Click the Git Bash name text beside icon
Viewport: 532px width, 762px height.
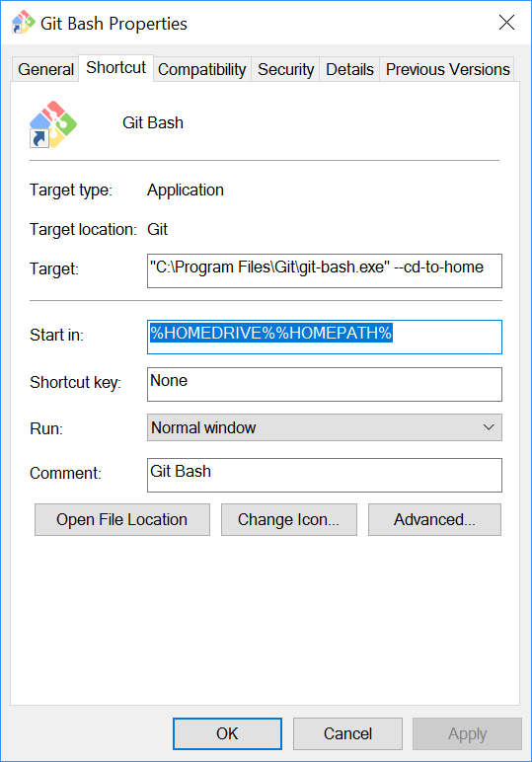coord(153,123)
